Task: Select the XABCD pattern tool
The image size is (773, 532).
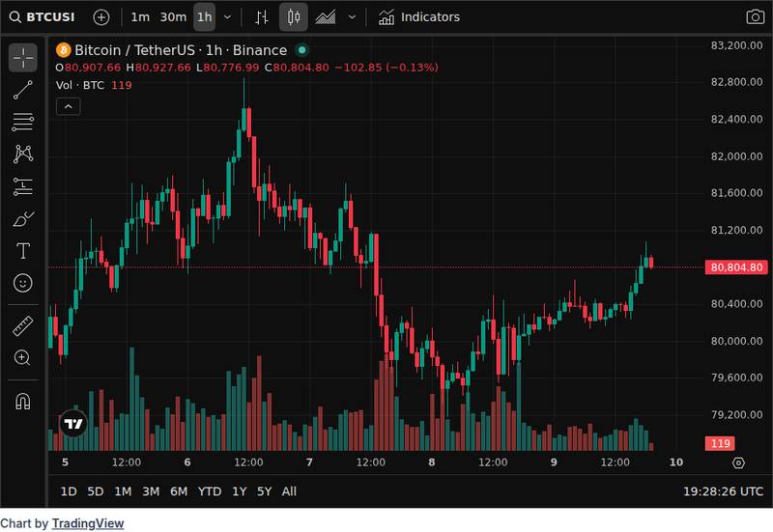Action: pos(22,154)
